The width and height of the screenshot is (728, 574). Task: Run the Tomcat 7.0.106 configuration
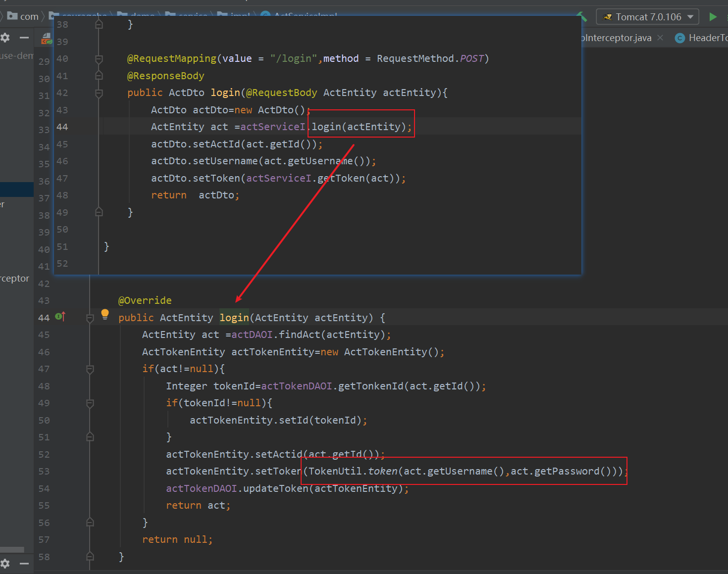[713, 17]
